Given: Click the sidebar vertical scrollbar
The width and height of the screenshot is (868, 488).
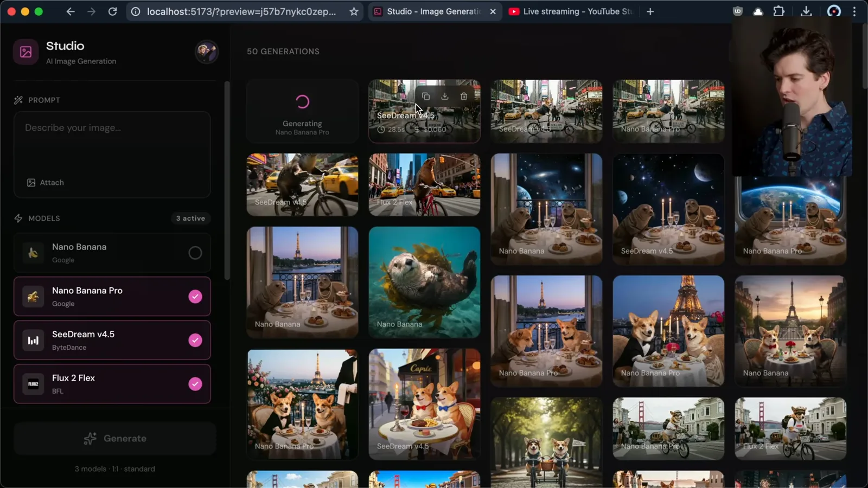Looking at the screenshot, I should pyautogui.click(x=227, y=181).
